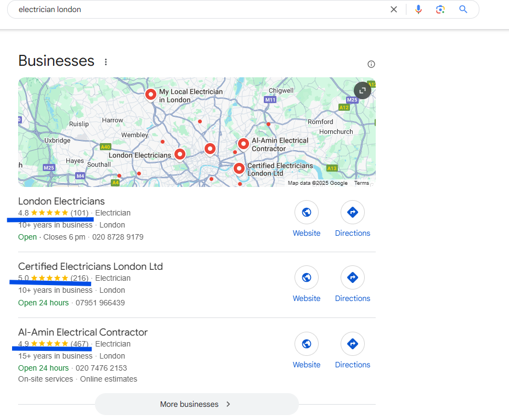This screenshot has width=509, height=420.
Task: Click the Chigwell label on the map
Action: click(281, 90)
